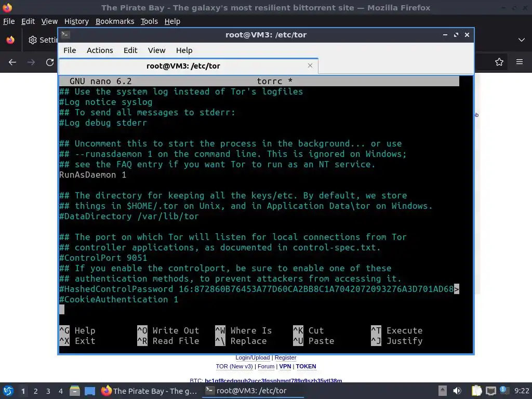Open the Firefox Edit menu
532x399 pixels.
pyautogui.click(x=28, y=21)
